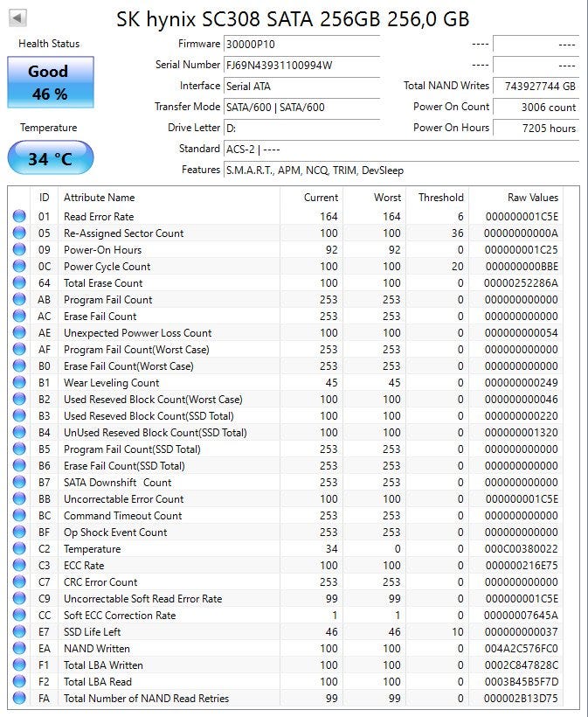588x717 pixels.
Task: Click the previous disk arrow button
Action: click(x=17, y=18)
